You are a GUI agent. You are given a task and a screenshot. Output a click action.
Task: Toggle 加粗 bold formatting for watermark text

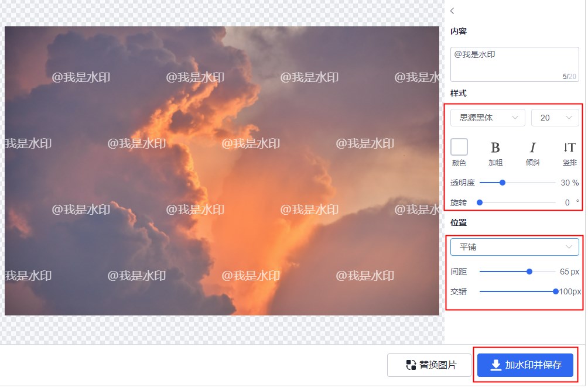[495, 147]
